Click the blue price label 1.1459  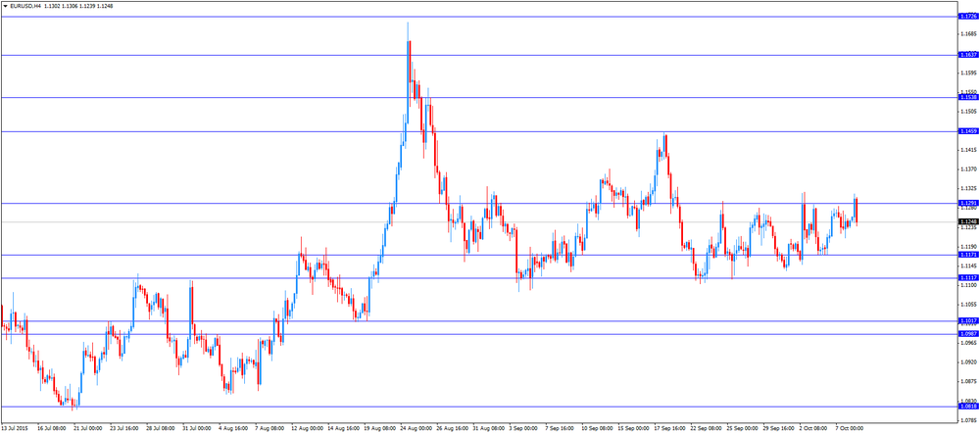(x=967, y=131)
